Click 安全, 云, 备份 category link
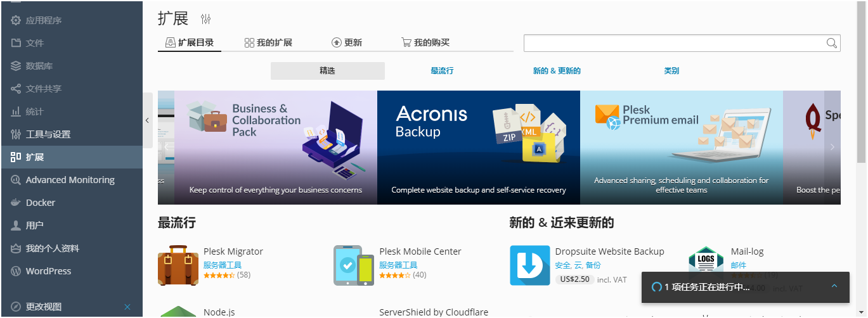The image size is (868, 318). (x=578, y=265)
